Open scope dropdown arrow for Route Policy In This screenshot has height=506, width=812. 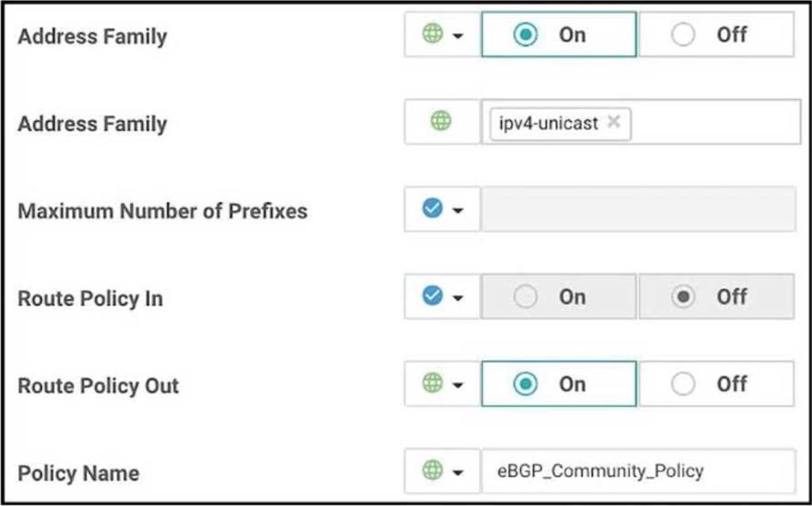tap(458, 298)
